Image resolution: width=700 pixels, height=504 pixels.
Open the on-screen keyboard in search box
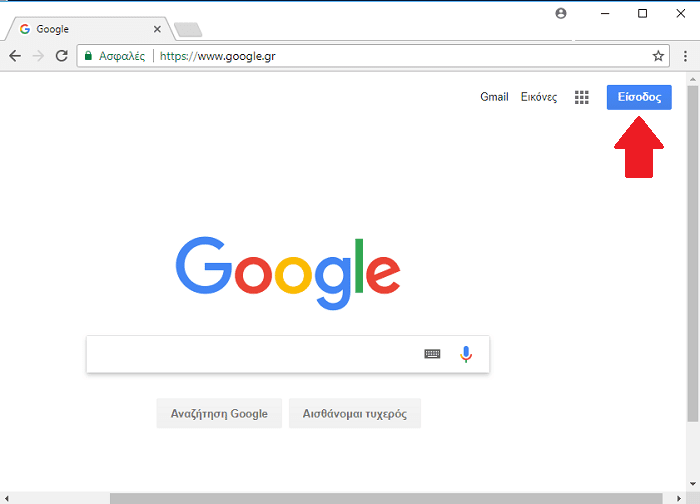pos(432,354)
